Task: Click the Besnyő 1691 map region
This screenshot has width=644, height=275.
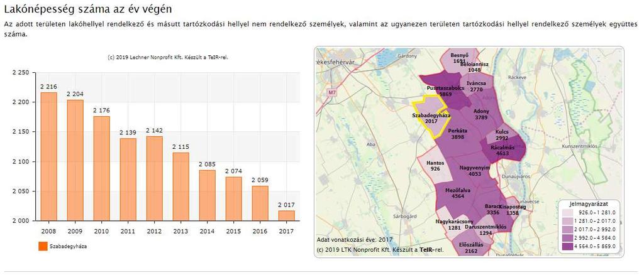Action: click(460, 58)
